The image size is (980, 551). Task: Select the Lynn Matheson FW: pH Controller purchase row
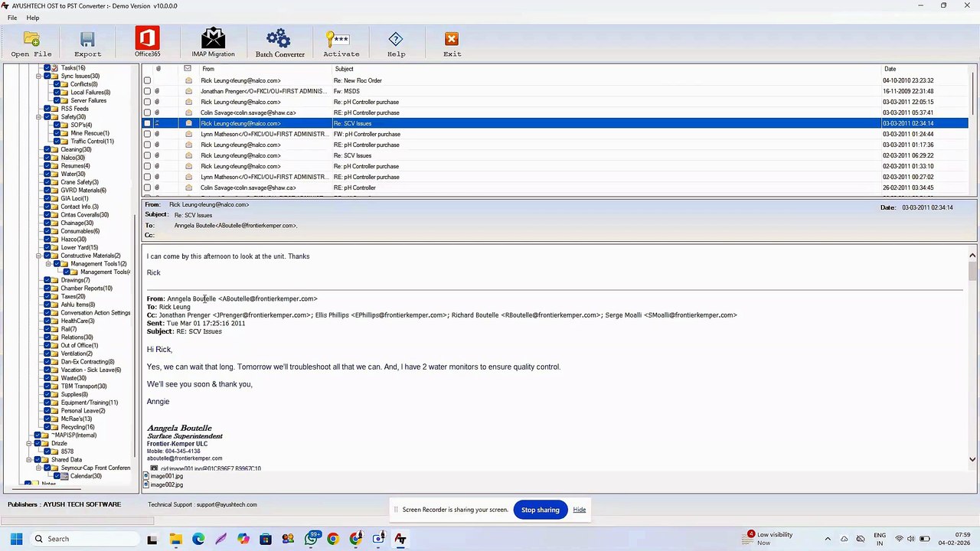[555, 134]
